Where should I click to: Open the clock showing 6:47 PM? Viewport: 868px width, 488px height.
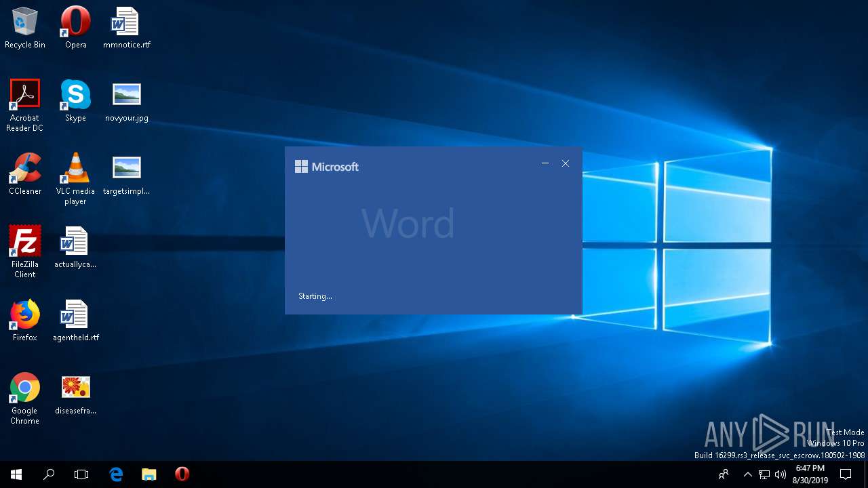pos(810,474)
